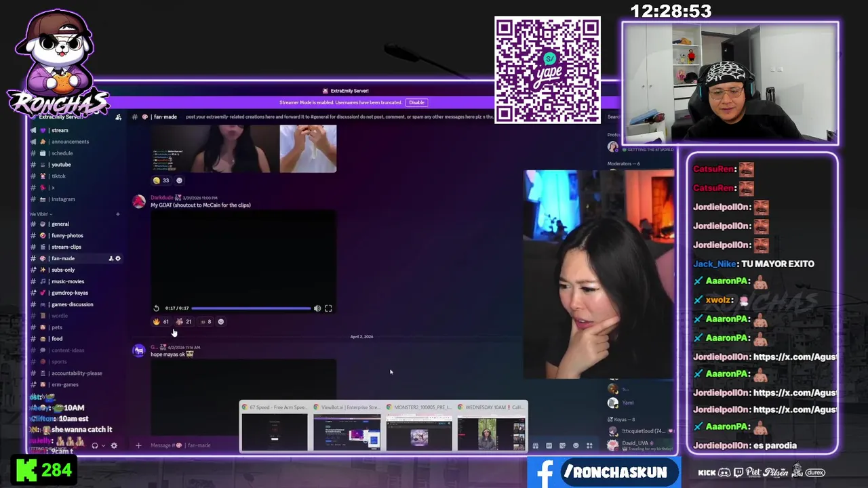
Task: Add a channel to We Vibin' category
Action: 117,214
